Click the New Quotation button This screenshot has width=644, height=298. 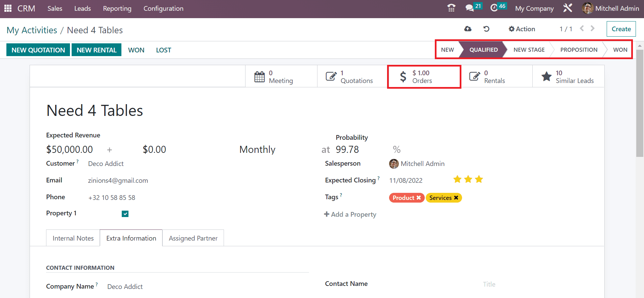[x=38, y=50]
